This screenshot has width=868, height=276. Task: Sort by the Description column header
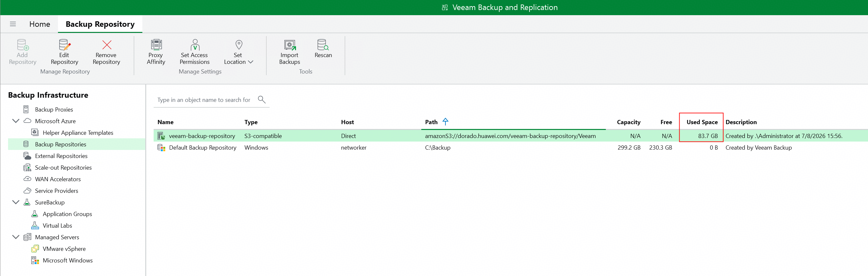pos(741,122)
